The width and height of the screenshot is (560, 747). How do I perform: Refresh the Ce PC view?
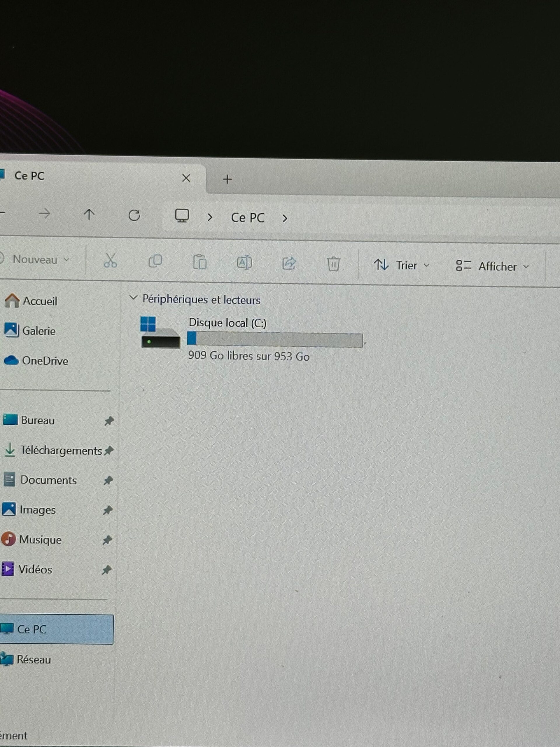tap(134, 215)
